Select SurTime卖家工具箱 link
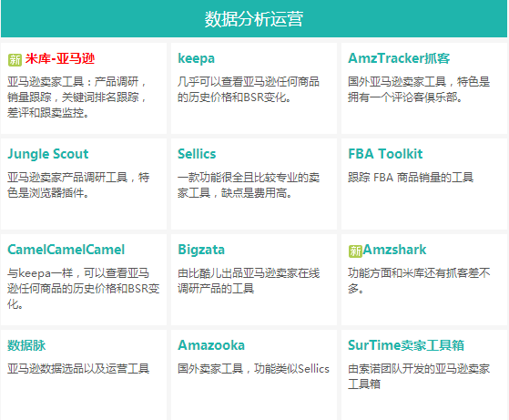Image resolution: width=509 pixels, height=420 pixels. pyautogui.click(x=406, y=345)
